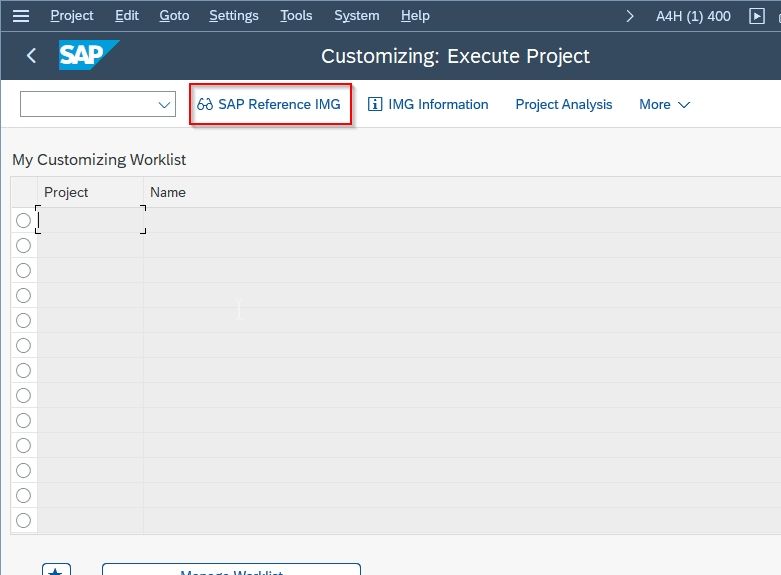Image resolution: width=781 pixels, height=575 pixels.
Task: Select the sixth worklist row radio button
Action: [23, 345]
